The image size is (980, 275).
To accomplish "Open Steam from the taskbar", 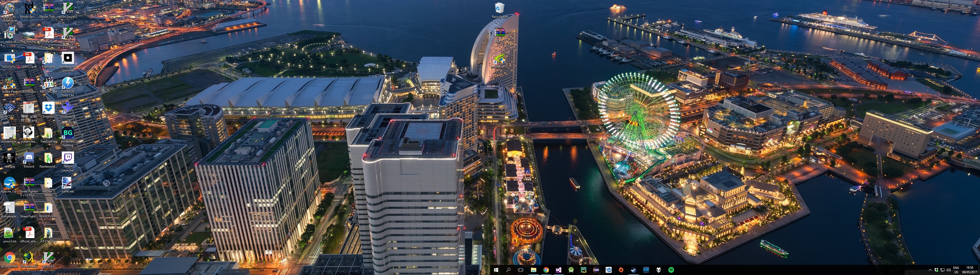I will (x=633, y=270).
